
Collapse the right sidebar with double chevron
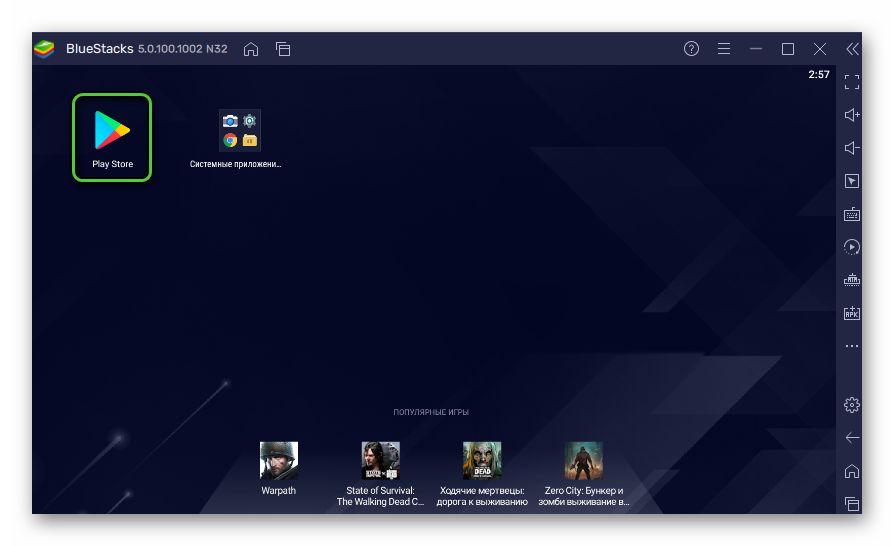click(852, 49)
